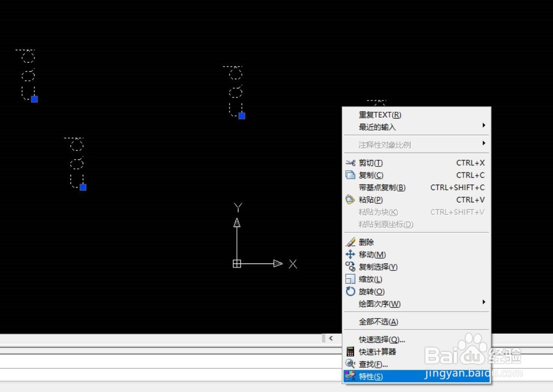
Task: Click 快速选择(Q) in the context menu
Action: point(383,339)
